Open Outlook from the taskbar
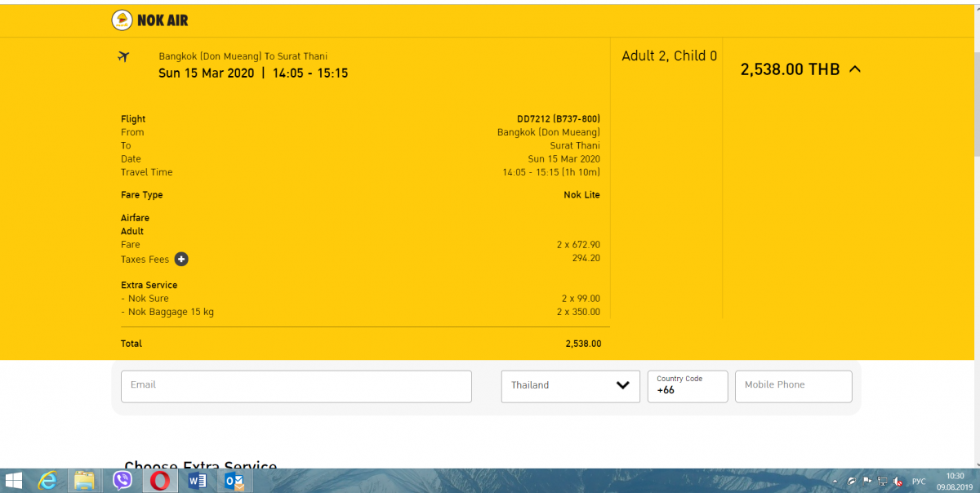Screen dimensions: 980x493 coord(234,481)
